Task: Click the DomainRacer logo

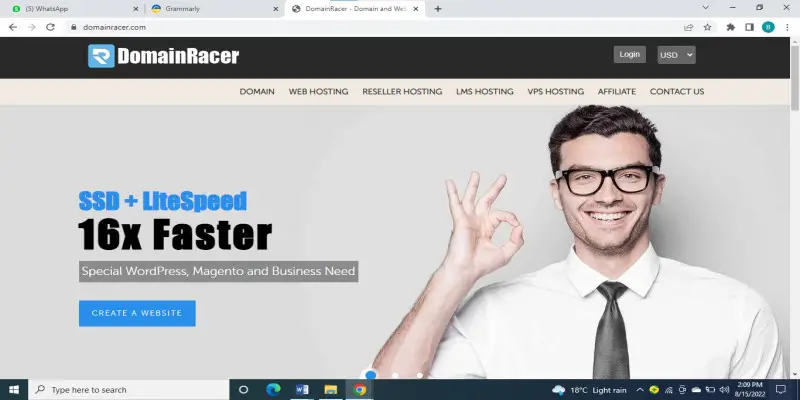Action: [x=163, y=56]
